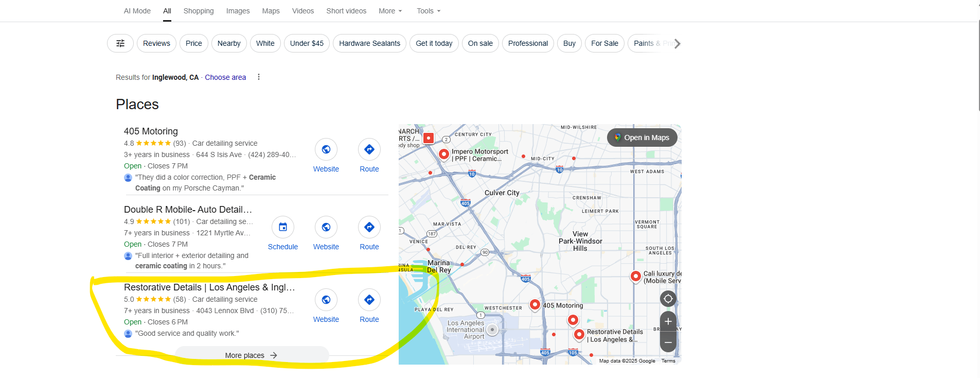Image resolution: width=980 pixels, height=378 pixels.
Task: Zoom out on the map
Action: pyautogui.click(x=668, y=342)
